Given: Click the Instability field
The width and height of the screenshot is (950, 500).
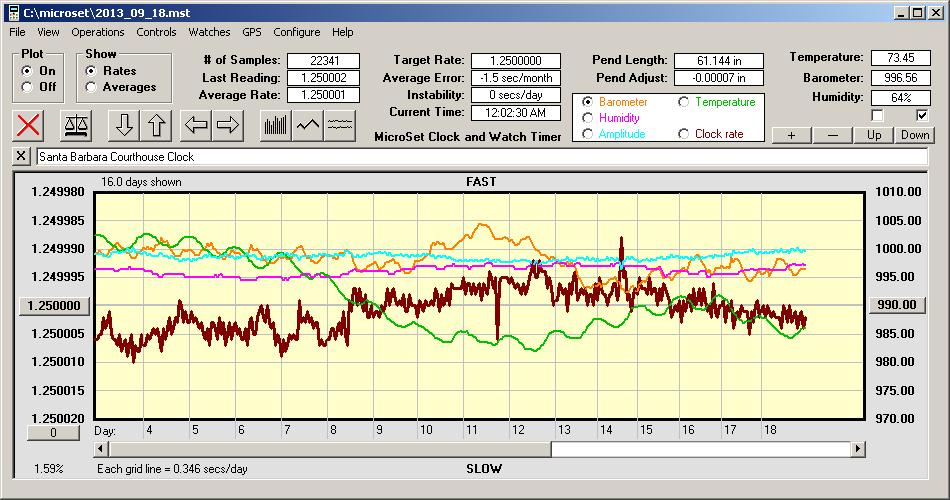Looking at the screenshot, I should (516, 95).
